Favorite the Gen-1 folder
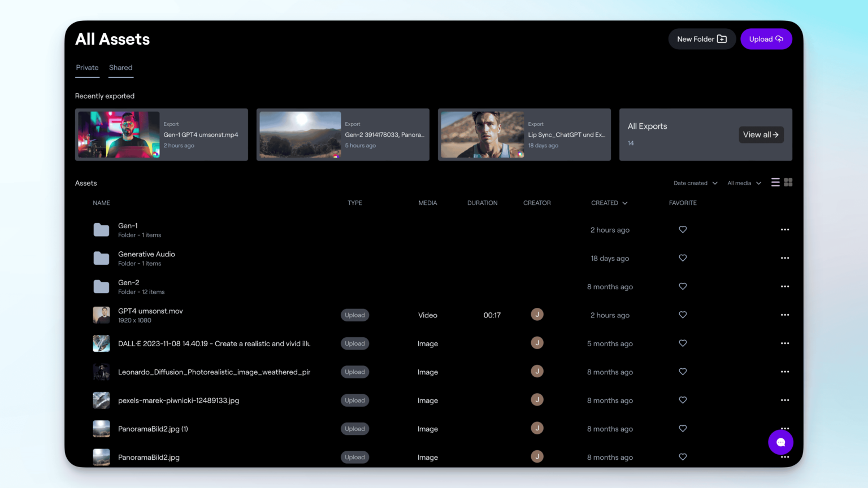Image resolution: width=868 pixels, height=488 pixels. [x=683, y=229]
